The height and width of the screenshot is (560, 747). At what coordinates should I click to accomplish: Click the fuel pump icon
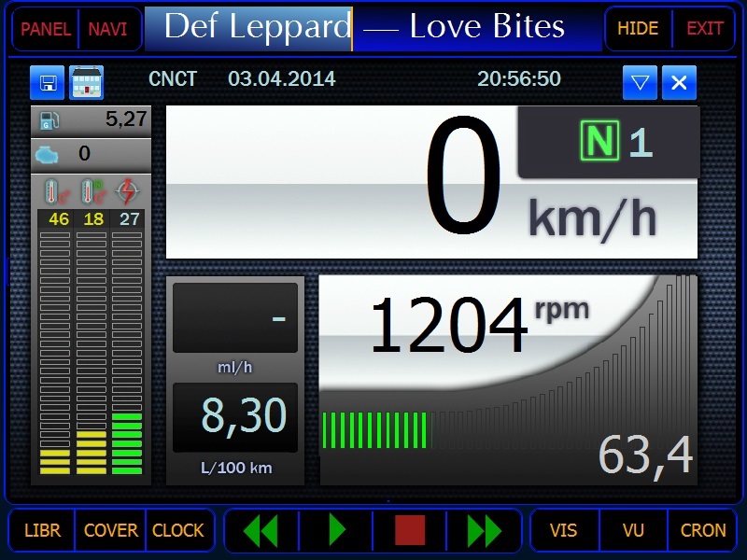pyautogui.click(x=49, y=119)
